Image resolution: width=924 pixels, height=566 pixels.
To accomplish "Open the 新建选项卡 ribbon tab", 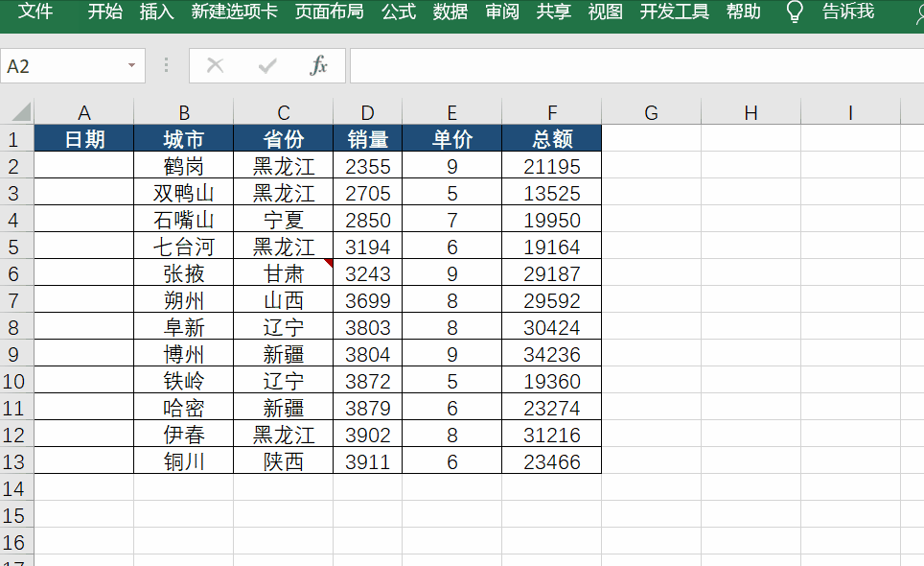I will click(235, 12).
